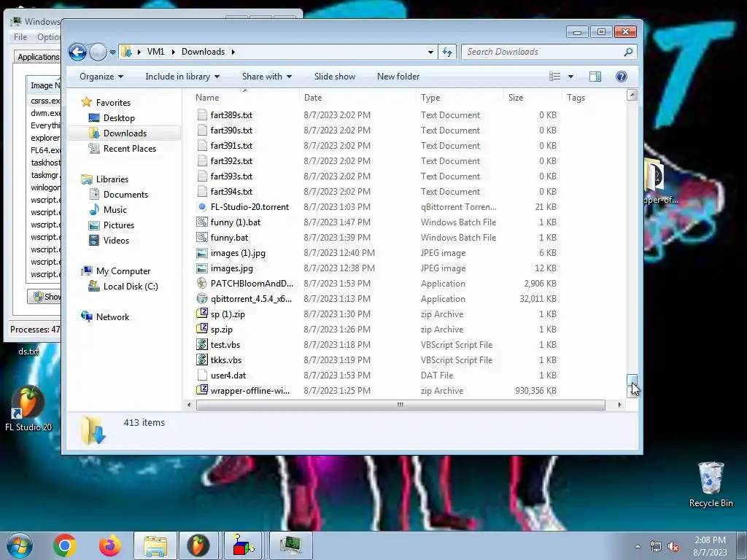
Task: Select Desktop in the navigation pane
Action: [119, 118]
